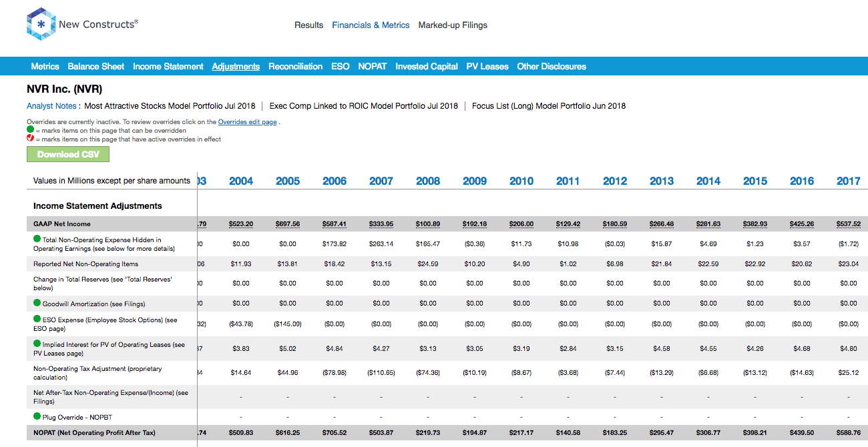Switch to the Income Statement tab
Screen dimensions: 868x447
168,67
